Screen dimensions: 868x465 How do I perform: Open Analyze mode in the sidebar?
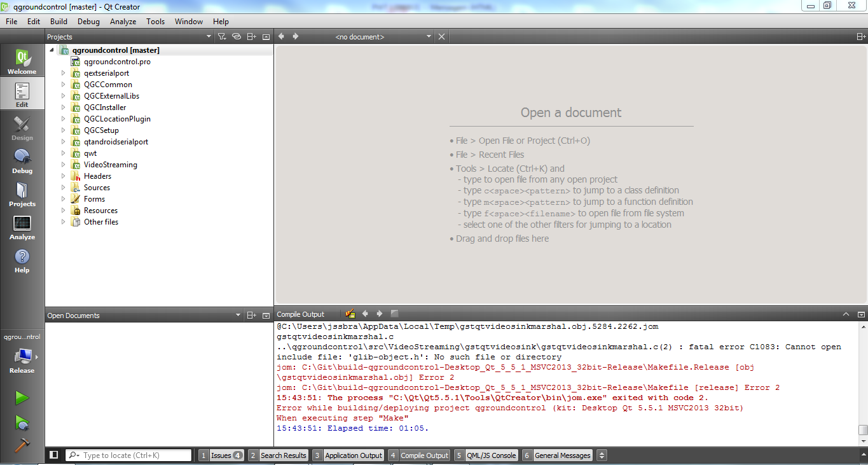click(22, 226)
